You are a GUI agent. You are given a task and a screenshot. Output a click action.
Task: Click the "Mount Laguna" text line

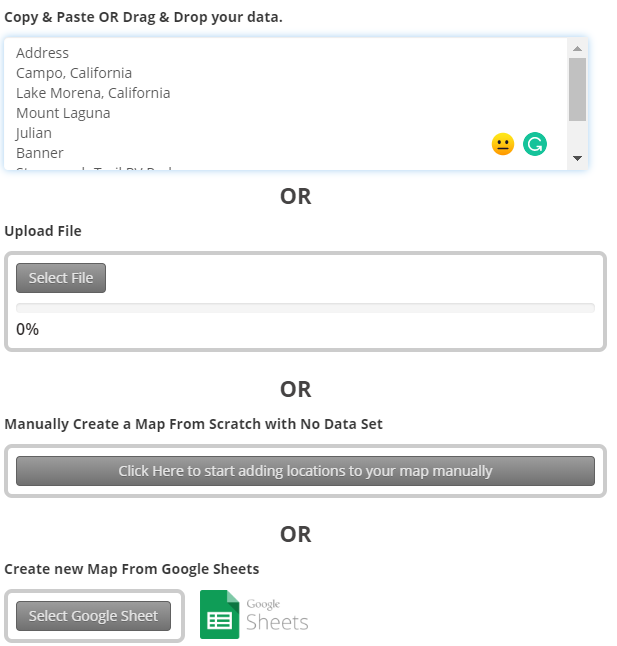63,113
